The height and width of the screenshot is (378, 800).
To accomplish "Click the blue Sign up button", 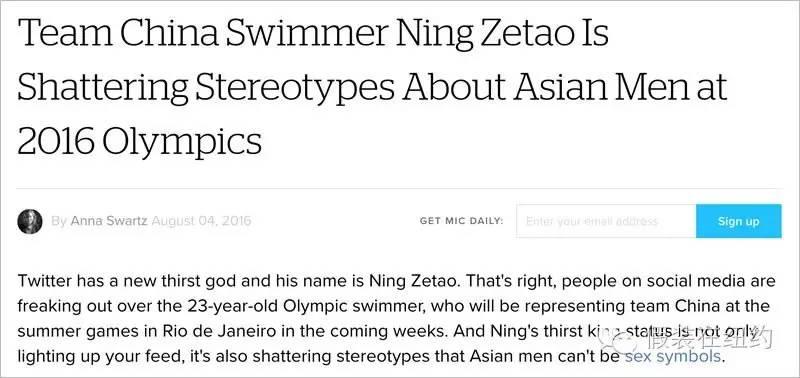I will tap(738, 221).
